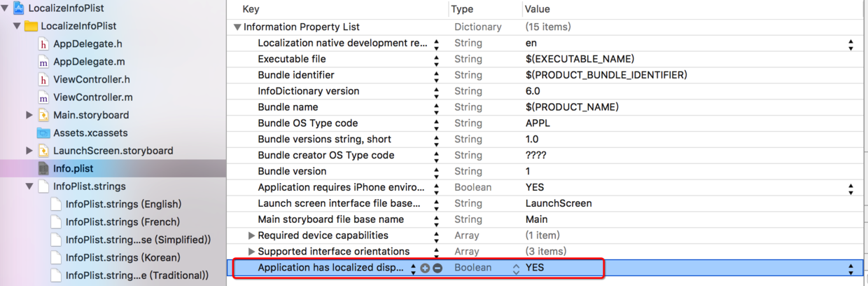868x286 pixels.
Task: Click the plus icon on the selected row
Action: coord(425,268)
